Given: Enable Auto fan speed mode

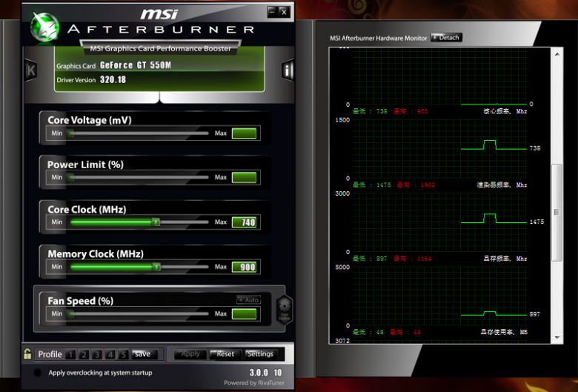Looking at the screenshot, I should click(248, 300).
